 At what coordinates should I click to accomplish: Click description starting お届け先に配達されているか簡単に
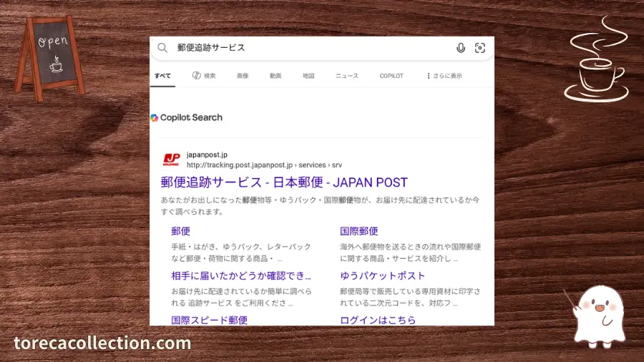point(242,297)
